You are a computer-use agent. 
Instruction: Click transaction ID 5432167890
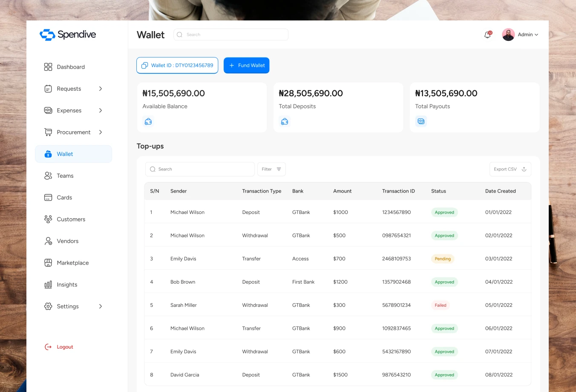397,352
